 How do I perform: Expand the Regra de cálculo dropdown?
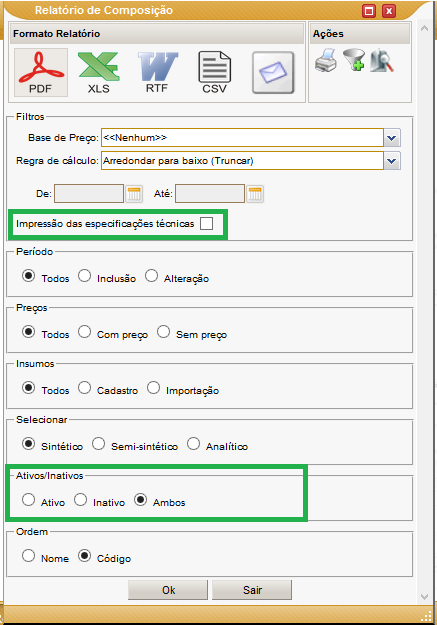(x=392, y=161)
